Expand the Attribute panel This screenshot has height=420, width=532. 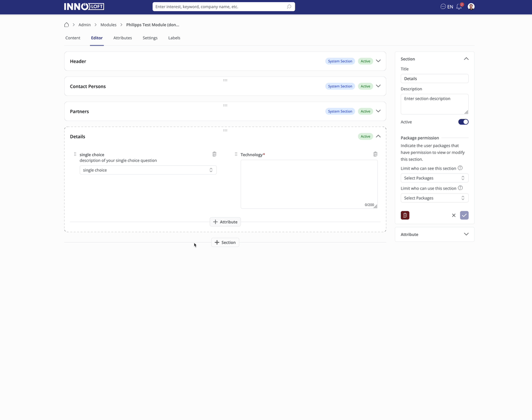pos(465,234)
